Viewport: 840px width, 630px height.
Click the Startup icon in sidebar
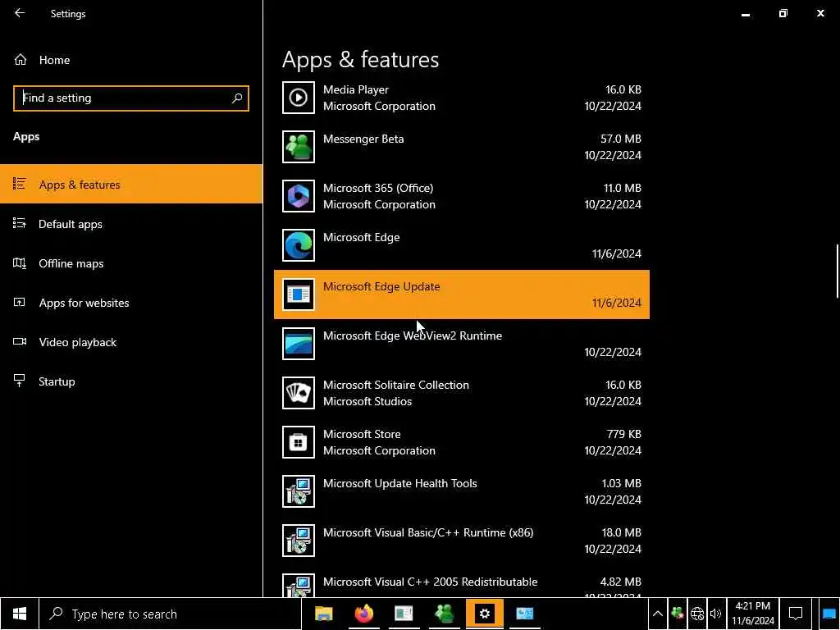point(20,381)
